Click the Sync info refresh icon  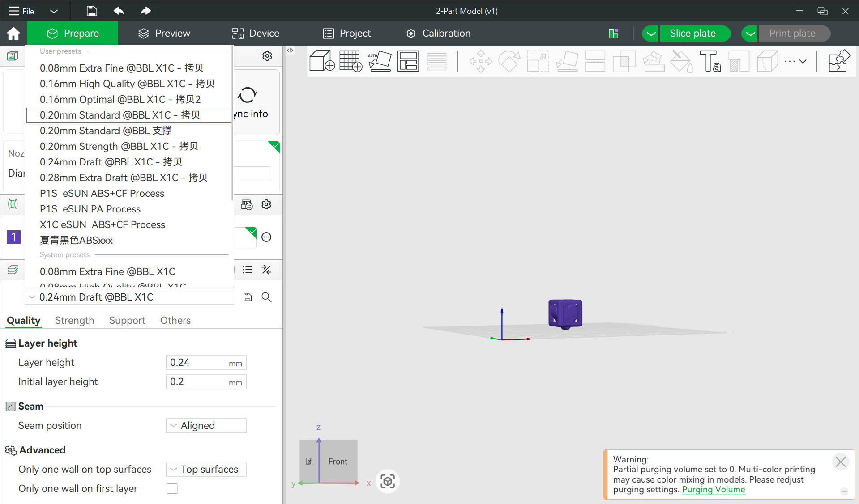point(248,95)
